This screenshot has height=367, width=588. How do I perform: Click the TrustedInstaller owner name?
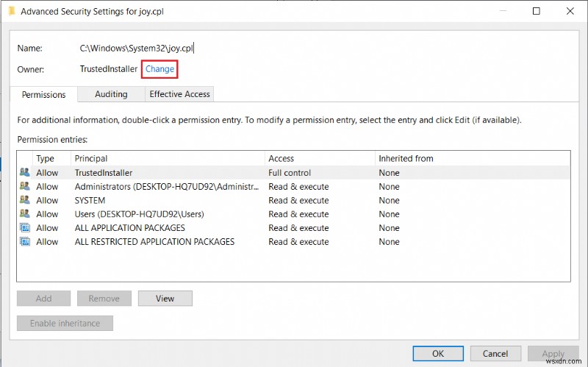[109, 69]
